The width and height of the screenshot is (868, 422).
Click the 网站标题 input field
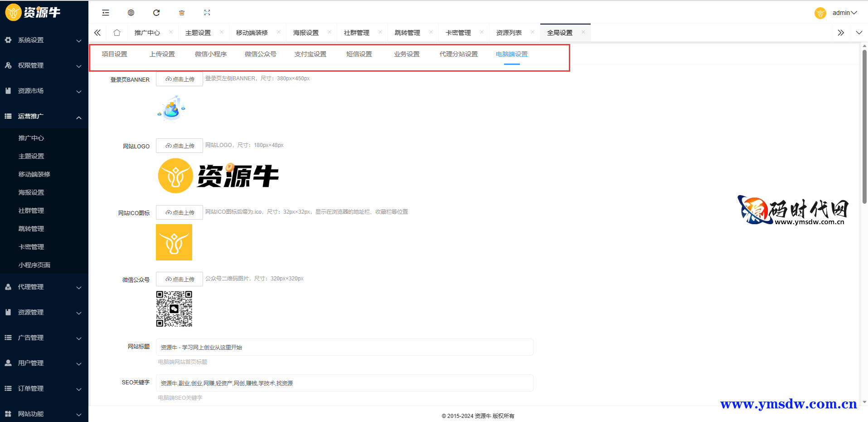[x=344, y=347]
